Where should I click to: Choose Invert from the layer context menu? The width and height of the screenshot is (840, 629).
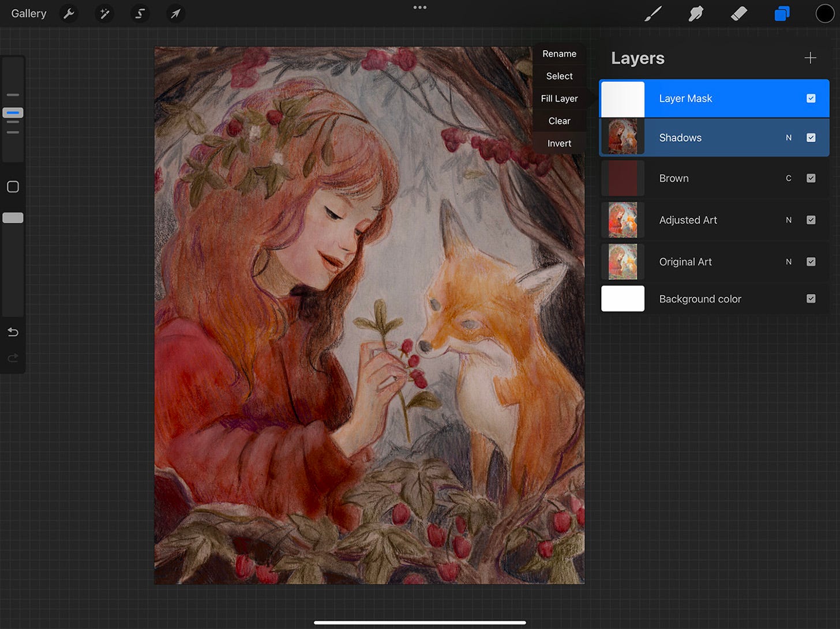558,143
